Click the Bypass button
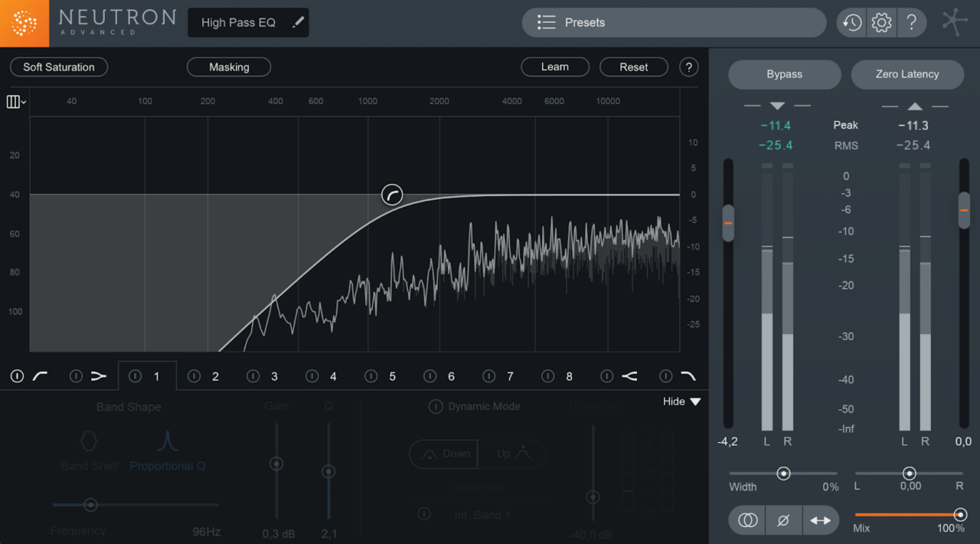Viewport: 980px width, 544px height. pos(785,74)
